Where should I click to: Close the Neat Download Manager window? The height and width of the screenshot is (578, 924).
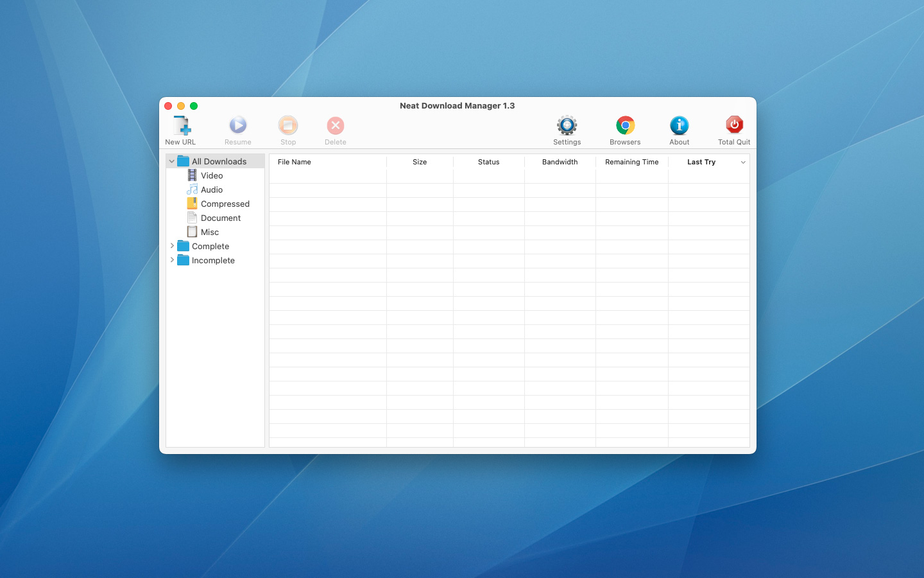click(168, 106)
